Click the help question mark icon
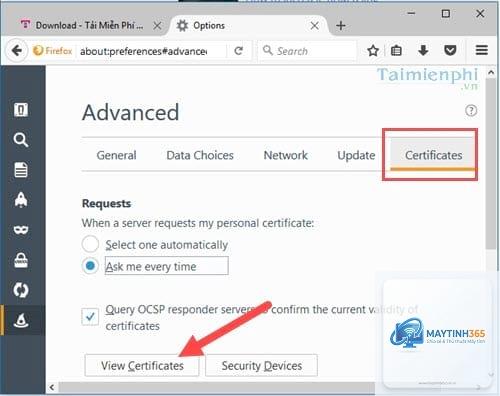Screen dimensions: 500x396 471,110
